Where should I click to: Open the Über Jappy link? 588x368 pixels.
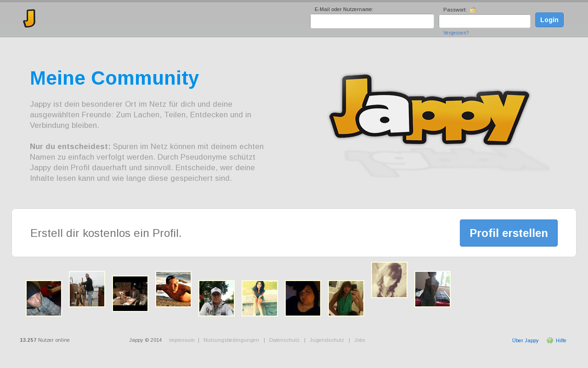pos(525,340)
